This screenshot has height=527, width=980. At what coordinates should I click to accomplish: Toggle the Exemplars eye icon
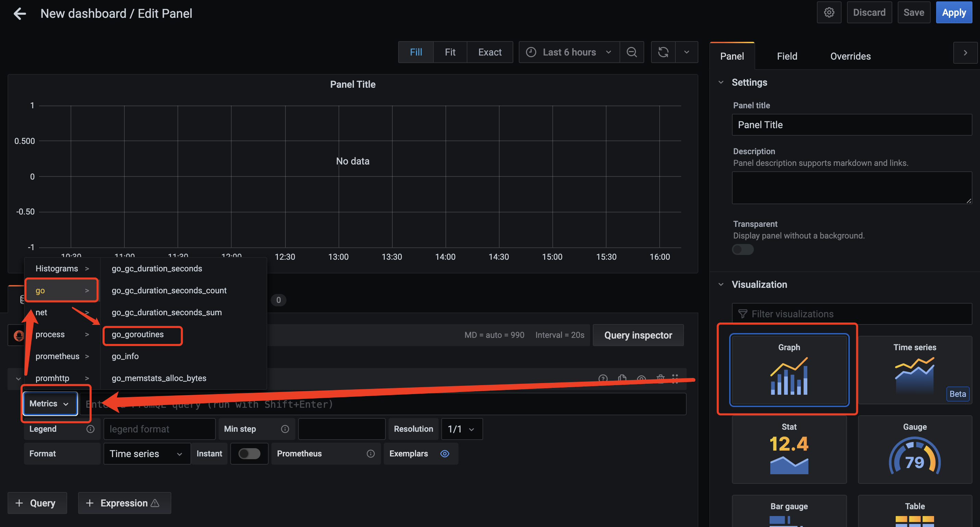point(444,454)
